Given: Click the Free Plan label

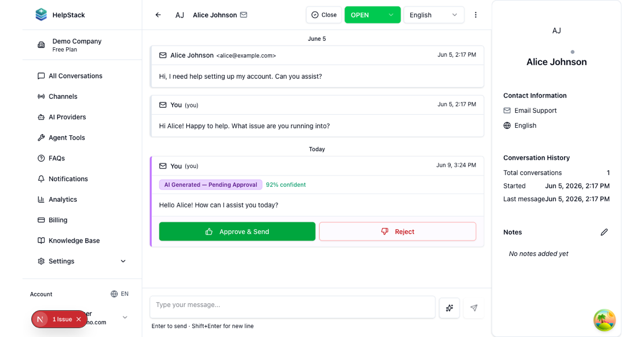Looking at the screenshot, I should (65, 50).
